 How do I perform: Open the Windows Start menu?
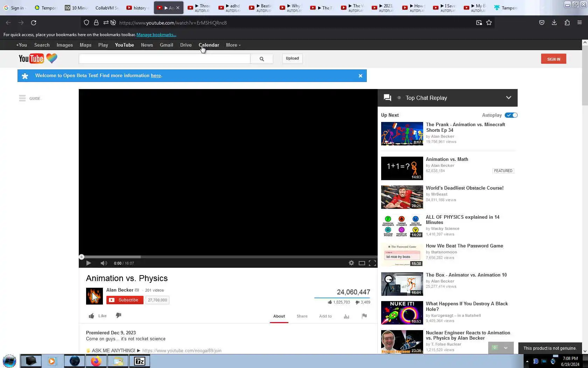pyautogui.click(x=9, y=361)
